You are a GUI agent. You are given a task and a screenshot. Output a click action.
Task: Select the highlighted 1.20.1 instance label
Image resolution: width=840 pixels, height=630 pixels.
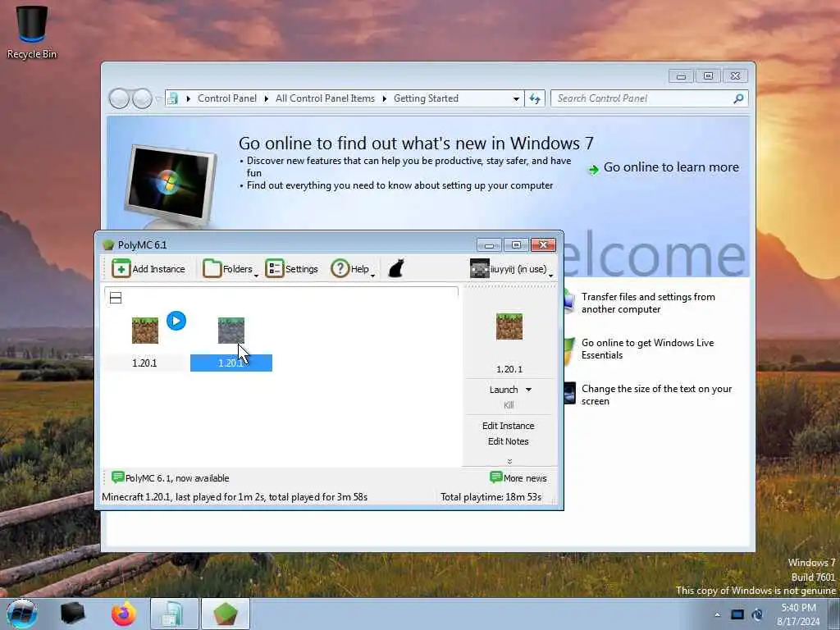(x=231, y=363)
